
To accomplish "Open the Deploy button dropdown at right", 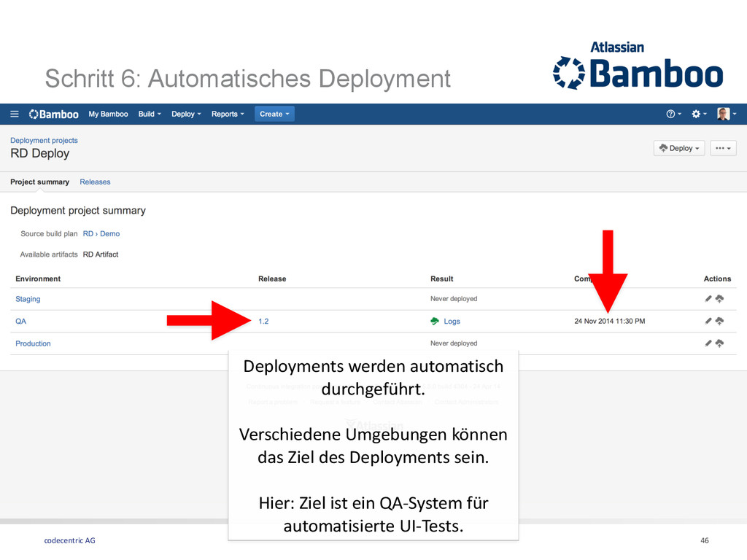I will [679, 148].
